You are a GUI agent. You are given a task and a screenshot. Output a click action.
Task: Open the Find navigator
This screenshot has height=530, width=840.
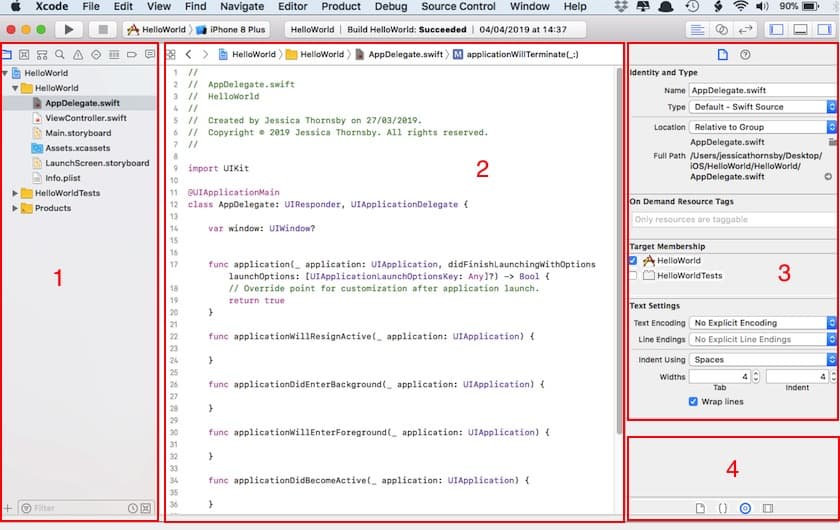pos(59,54)
